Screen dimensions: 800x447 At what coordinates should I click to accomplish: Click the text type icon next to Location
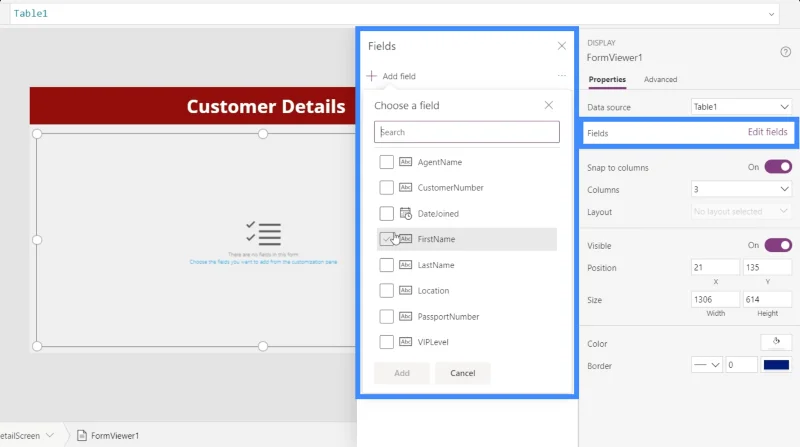(406, 290)
